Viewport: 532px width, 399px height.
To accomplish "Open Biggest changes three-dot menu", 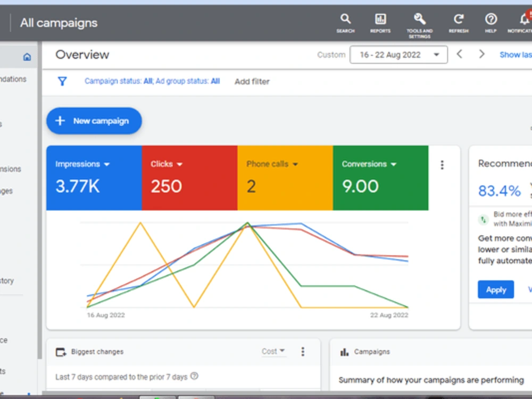I will (x=303, y=352).
